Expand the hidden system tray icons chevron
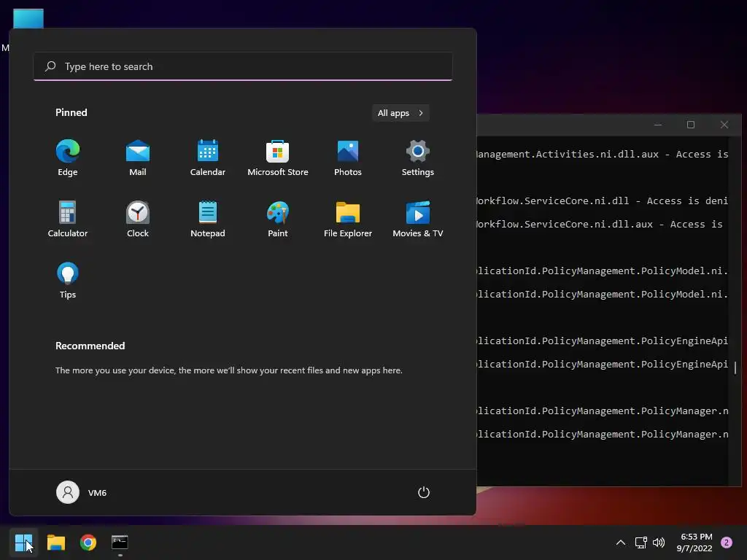This screenshot has height=560, width=747. pos(620,542)
